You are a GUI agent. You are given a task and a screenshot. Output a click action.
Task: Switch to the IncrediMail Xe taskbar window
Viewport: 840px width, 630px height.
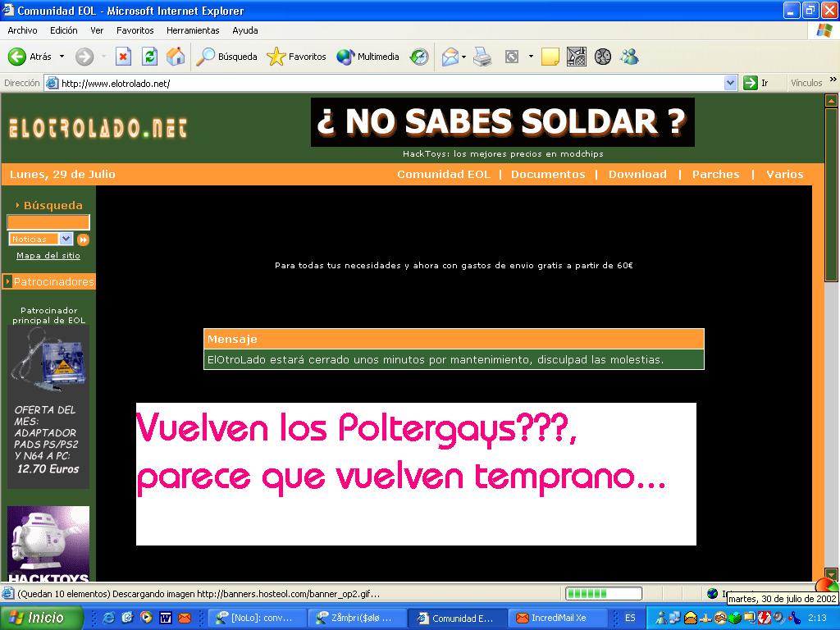click(558, 618)
